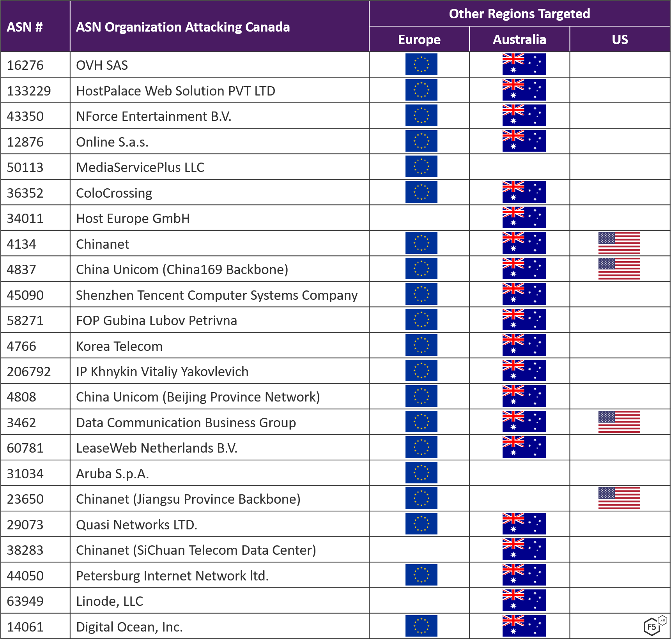The image size is (671, 644).
Task: Click the 'ASN #' column header
Action: pyautogui.click(x=25, y=27)
